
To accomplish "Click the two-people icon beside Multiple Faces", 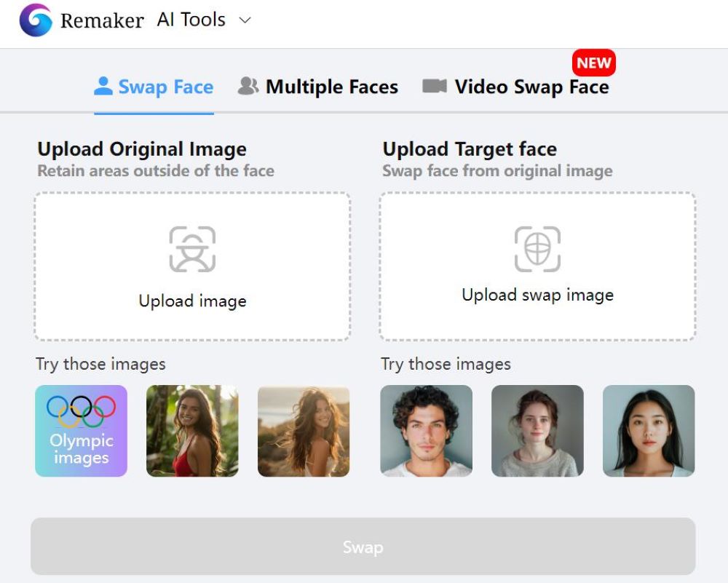I will (x=248, y=87).
